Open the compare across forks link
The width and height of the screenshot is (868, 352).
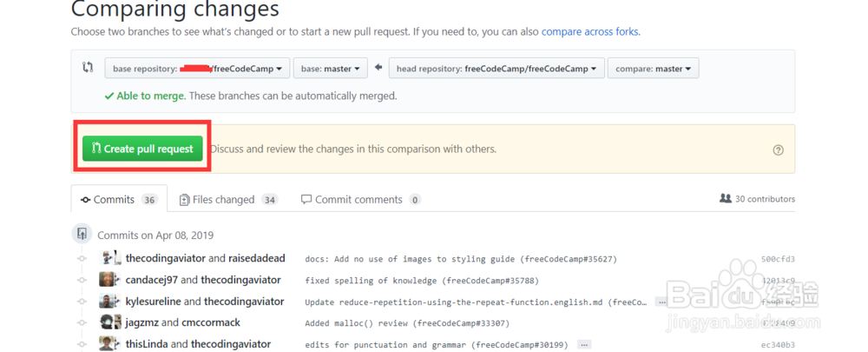(589, 31)
